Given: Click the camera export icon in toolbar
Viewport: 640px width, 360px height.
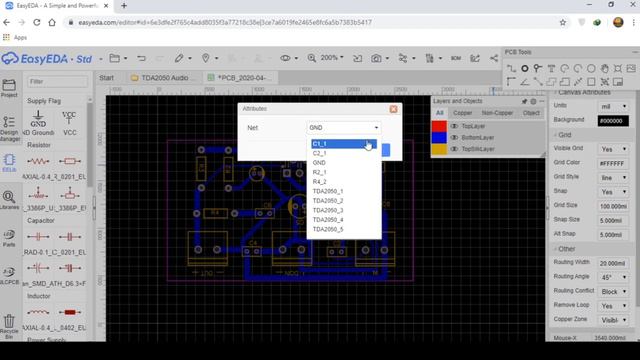Looking at the screenshot, I should 376,58.
